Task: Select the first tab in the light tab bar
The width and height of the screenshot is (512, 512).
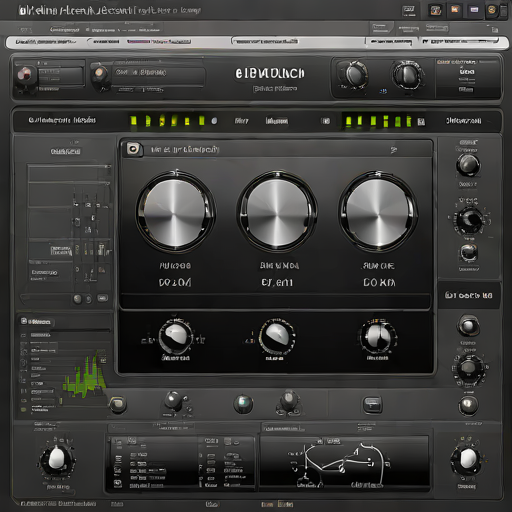Action: pos(46,42)
